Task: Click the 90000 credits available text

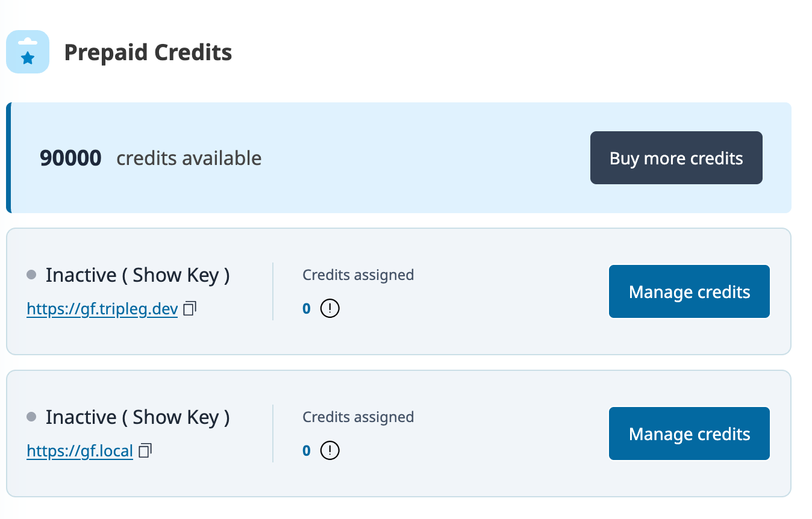Action: click(x=151, y=158)
